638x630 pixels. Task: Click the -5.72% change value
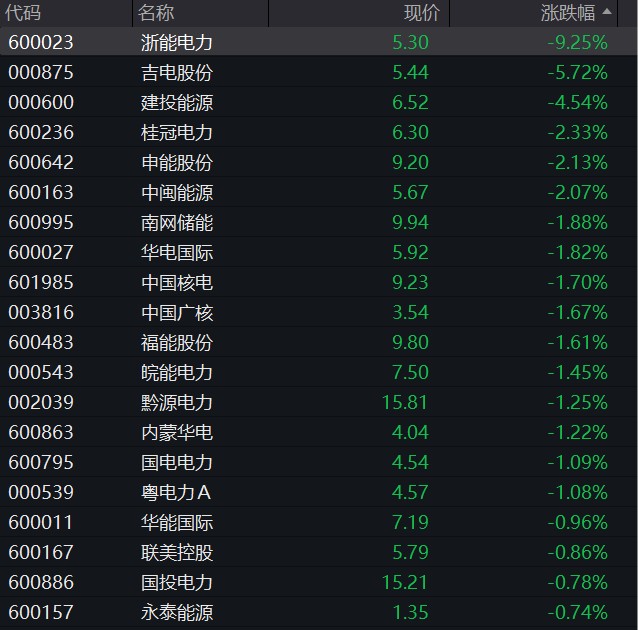click(577, 72)
